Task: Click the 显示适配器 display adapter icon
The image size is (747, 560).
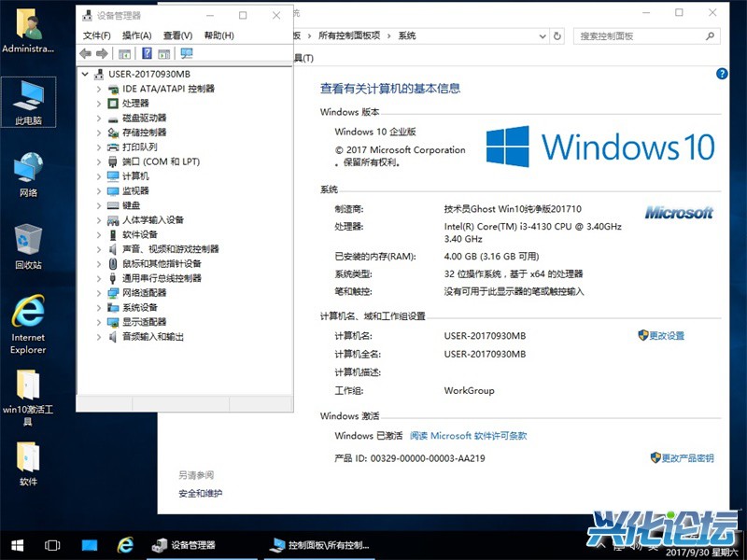Action: click(x=113, y=322)
